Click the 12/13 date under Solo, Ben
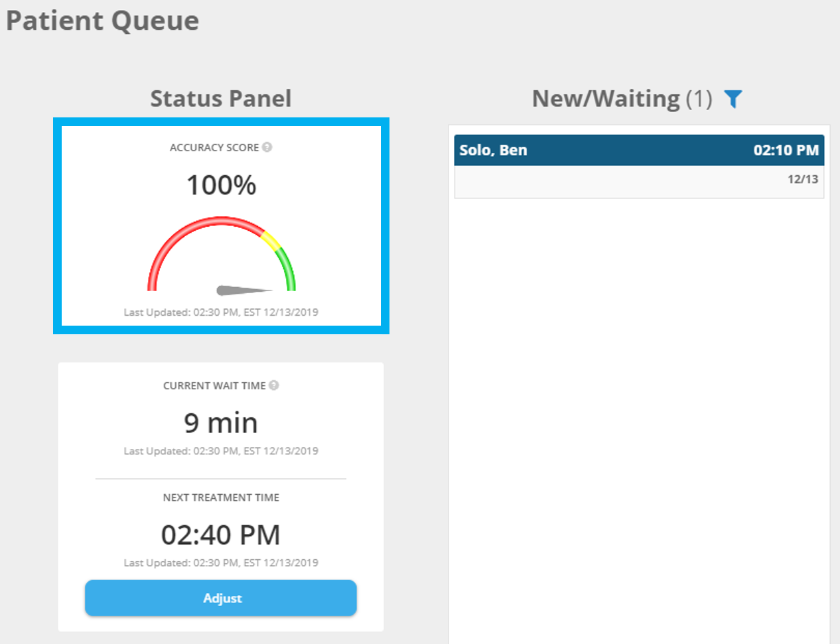 (802, 179)
